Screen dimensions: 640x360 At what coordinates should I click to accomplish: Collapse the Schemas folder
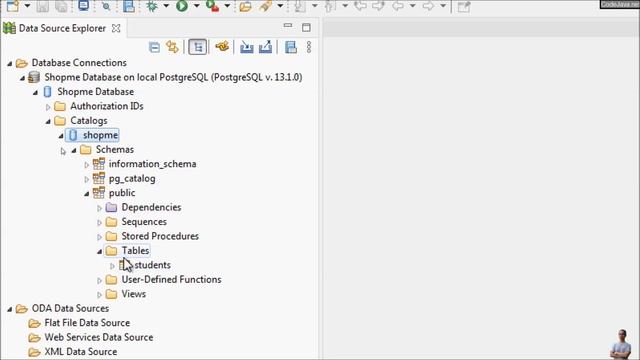click(x=74, y=150)
